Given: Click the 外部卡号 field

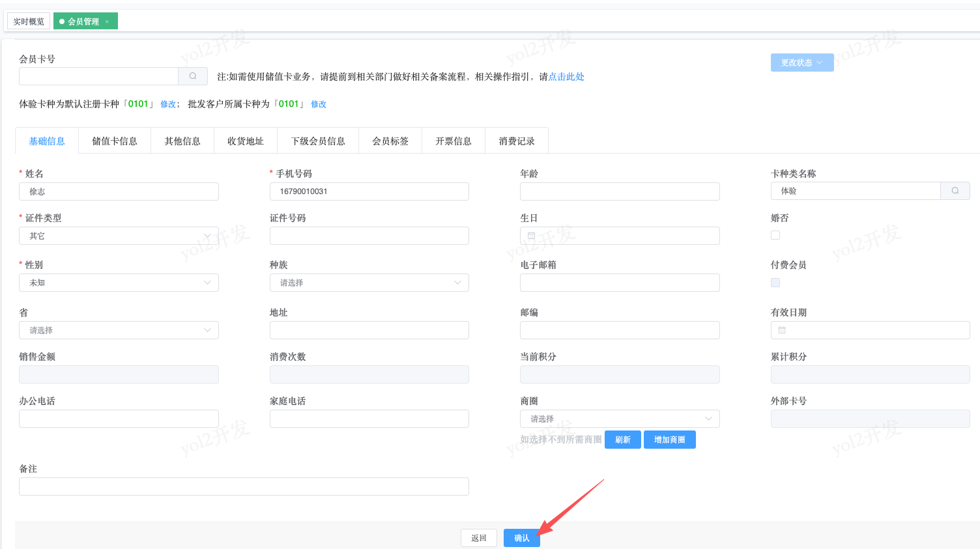Looking at the screenshot, I should 871,419.
